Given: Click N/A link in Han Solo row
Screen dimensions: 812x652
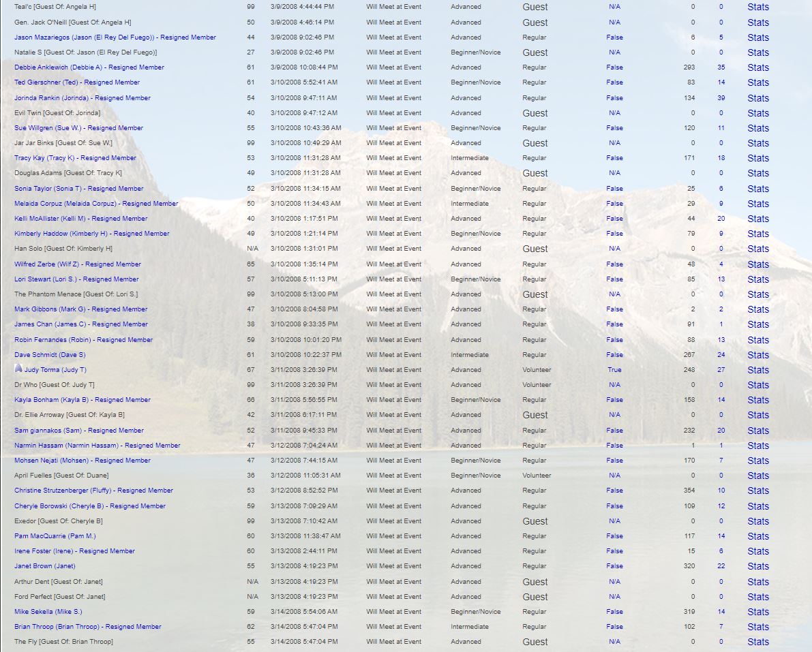Looking at the screenshot, I should [x=614, y=249].
